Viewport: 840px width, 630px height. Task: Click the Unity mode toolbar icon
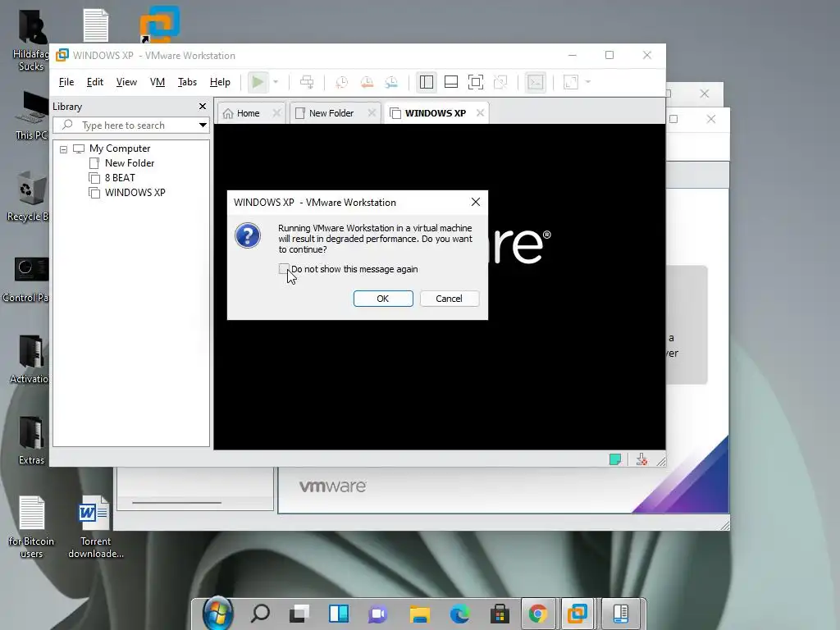[500, 82]
